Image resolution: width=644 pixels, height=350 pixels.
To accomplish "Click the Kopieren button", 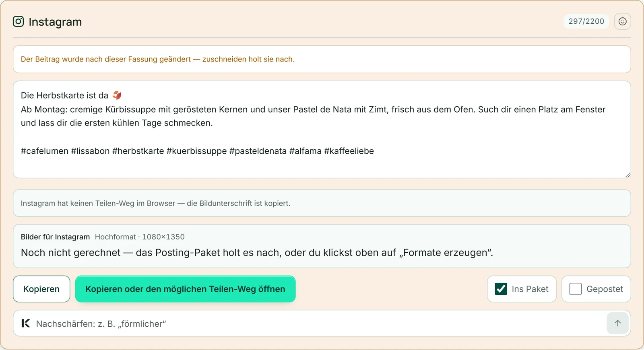I will [x=41, y=289].
